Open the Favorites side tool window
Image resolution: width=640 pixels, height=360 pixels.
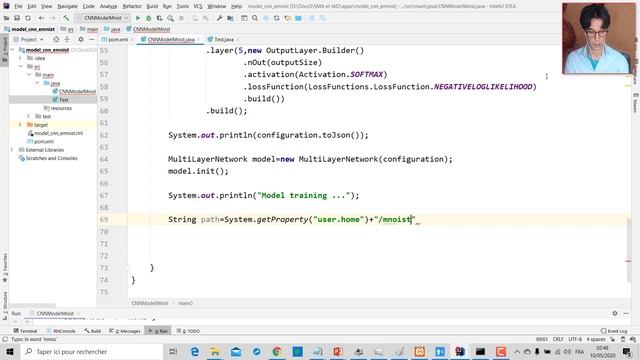(5, 267)
